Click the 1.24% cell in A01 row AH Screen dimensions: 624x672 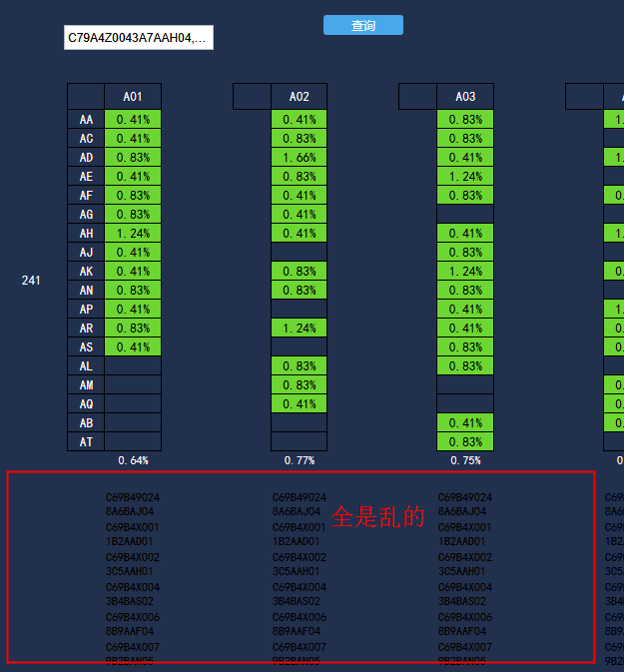pyautogui.click(x=133, y=233)
